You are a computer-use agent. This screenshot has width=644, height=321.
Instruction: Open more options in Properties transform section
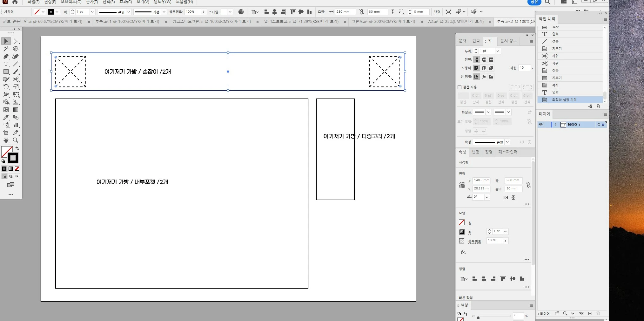click(527, 204)
